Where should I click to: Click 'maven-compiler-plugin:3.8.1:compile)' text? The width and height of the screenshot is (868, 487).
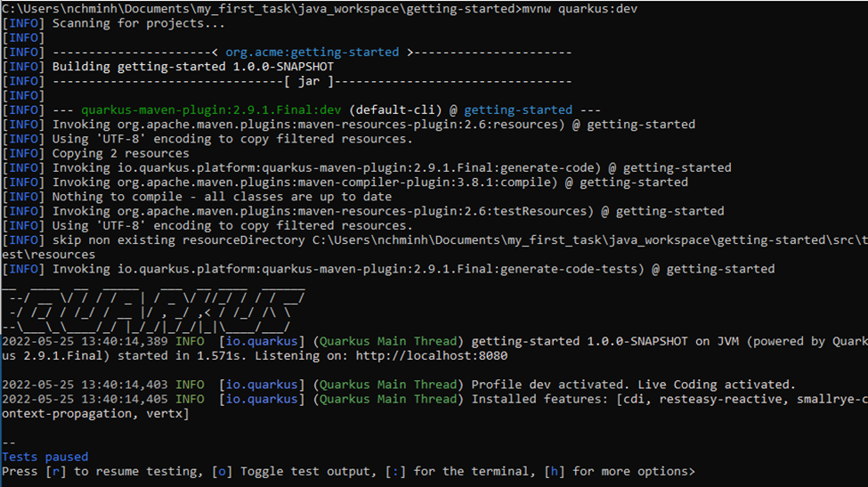pos(427,183)
